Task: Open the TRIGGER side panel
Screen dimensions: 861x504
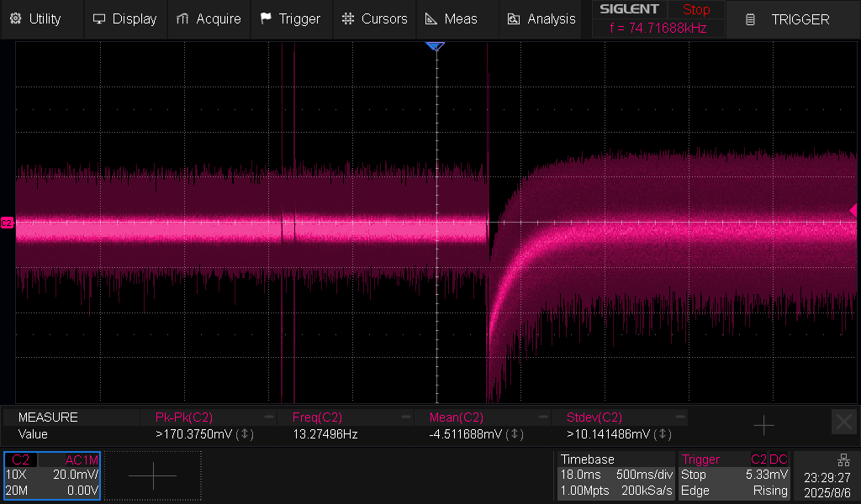Action: point(790,18)
